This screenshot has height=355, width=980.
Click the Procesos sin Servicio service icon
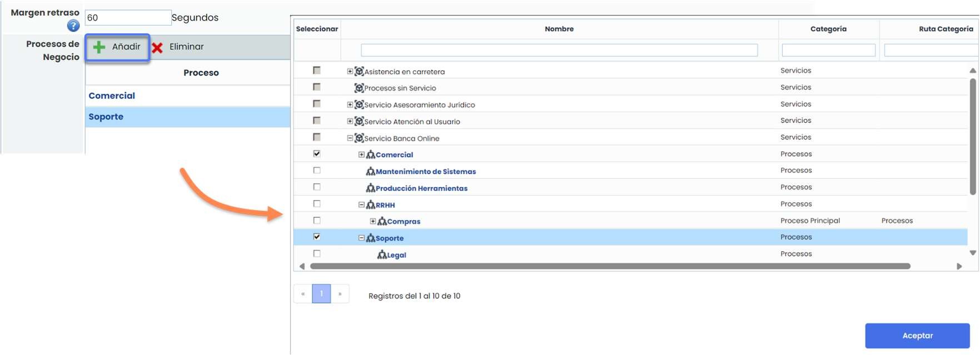359,88
